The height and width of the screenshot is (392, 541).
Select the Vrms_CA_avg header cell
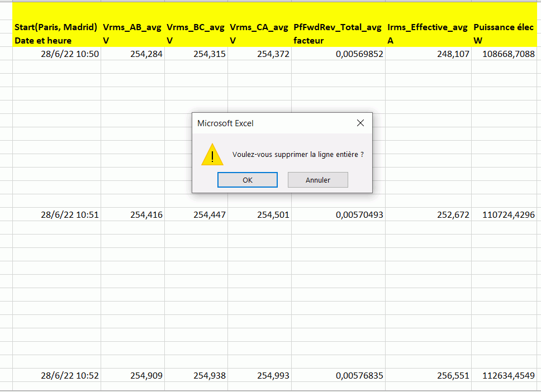coord(259,27)
